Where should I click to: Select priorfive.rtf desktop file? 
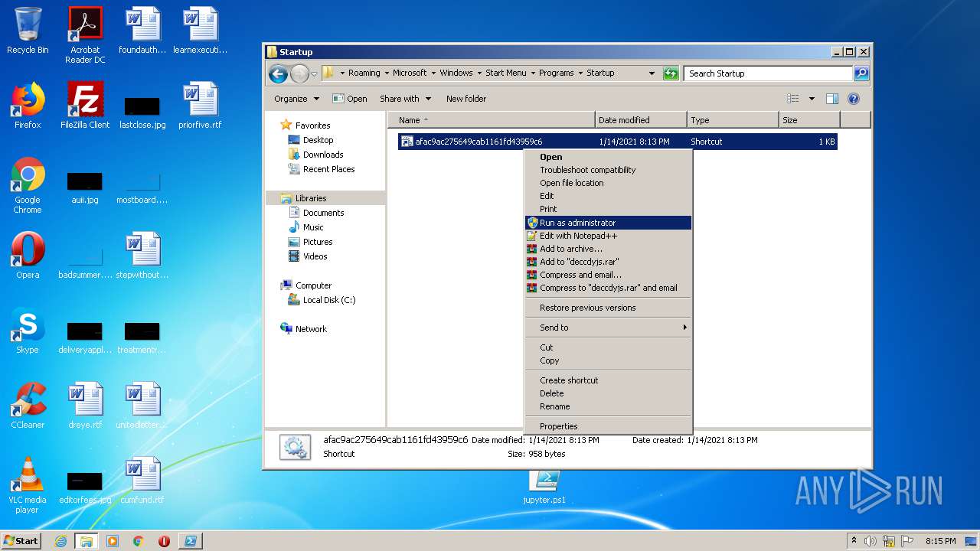tap(200, 106)
